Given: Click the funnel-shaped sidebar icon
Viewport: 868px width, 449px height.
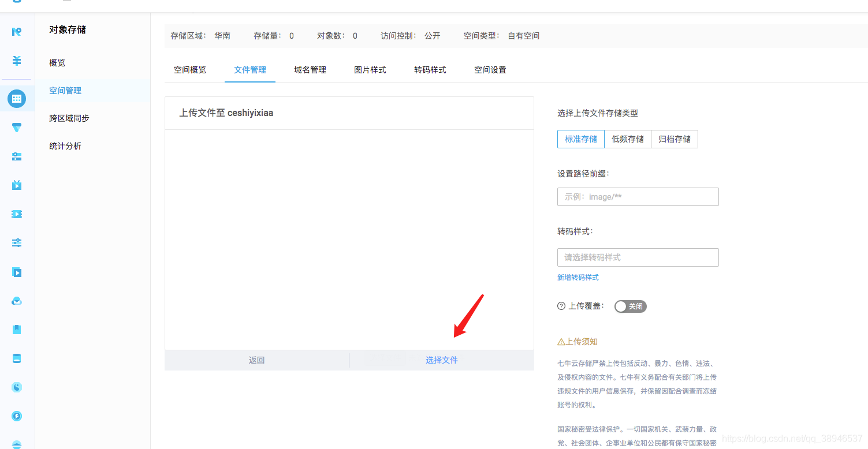Looking at the screenshot, I should [x=17, y=128].
